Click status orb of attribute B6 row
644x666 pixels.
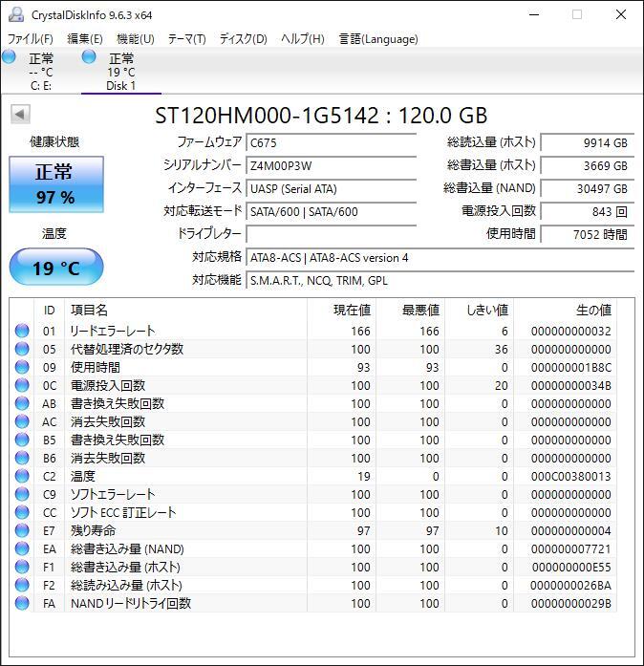pos(22,458)
